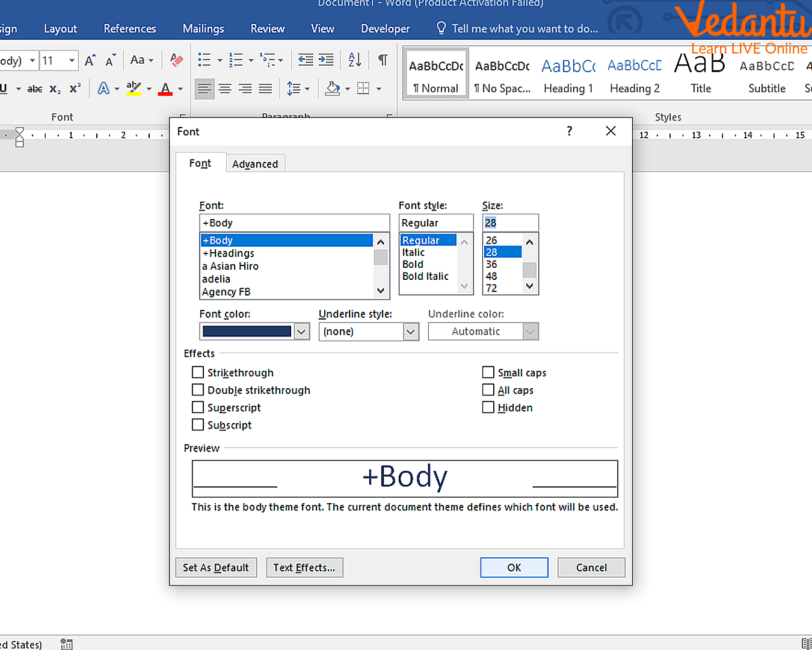This screenshot has width=812, height=650.
Task: Open the References ribbon tab
Action: (x=129, y=29)
